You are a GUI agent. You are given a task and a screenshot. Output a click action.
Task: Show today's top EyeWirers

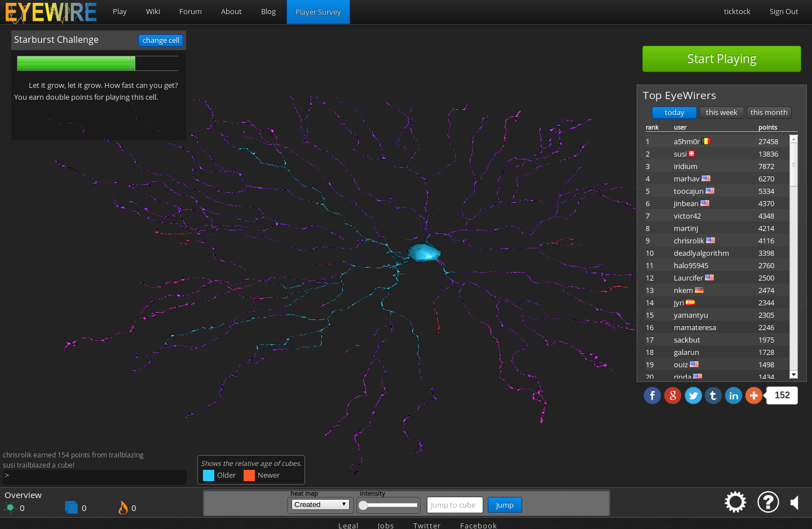tap(674, 113)
